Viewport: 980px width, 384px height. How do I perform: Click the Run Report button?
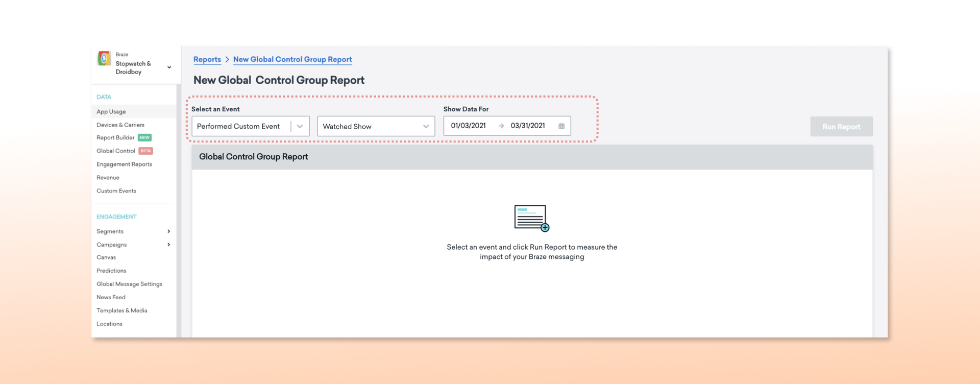841,127
